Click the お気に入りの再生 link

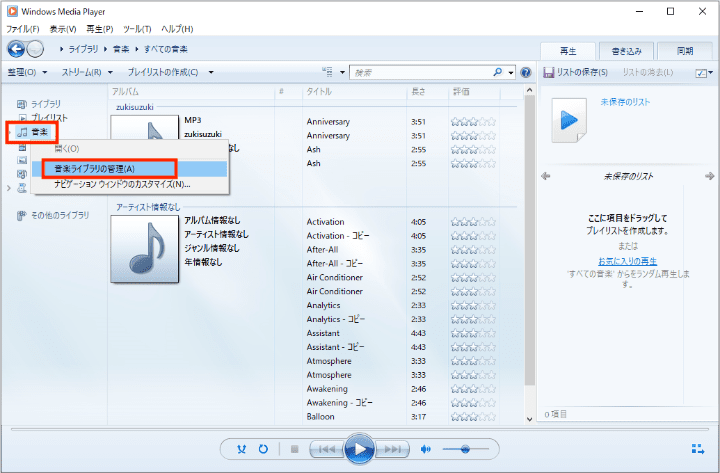click(x=627, y=261)
